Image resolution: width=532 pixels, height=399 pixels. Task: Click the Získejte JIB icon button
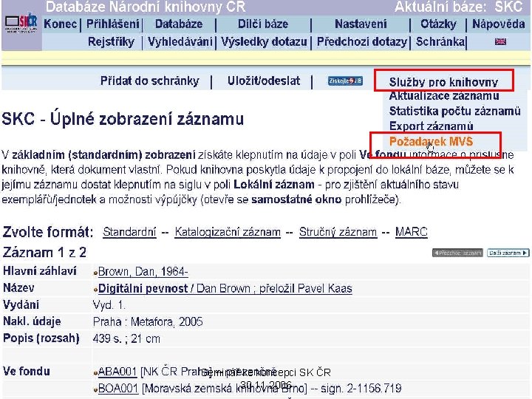point(345,81)
